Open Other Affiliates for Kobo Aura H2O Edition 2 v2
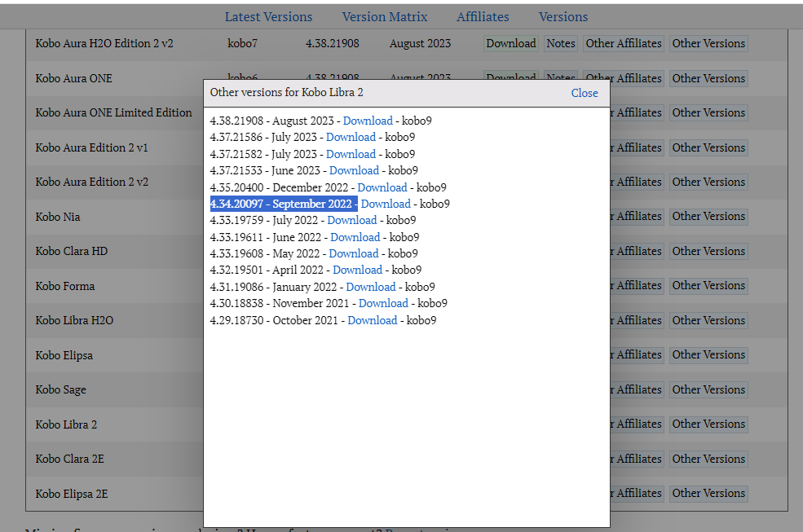 pyautogui.click(x=624, y=43)
